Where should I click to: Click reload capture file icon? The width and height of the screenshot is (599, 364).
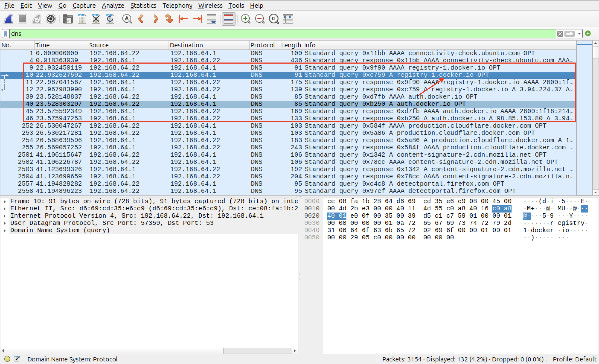(110, 19)
